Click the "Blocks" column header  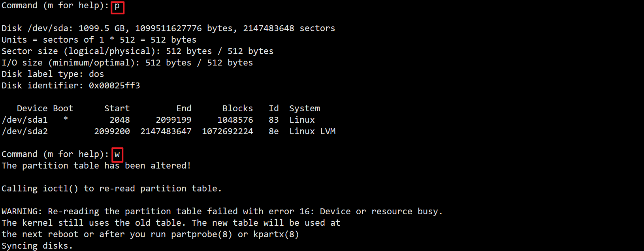[237, 109]
